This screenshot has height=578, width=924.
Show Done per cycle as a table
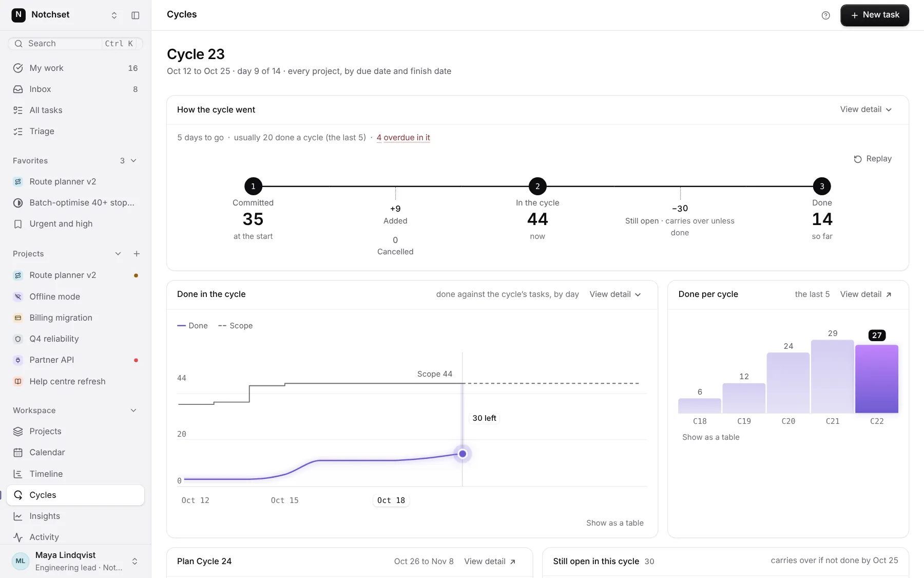(x=711, y=437)
